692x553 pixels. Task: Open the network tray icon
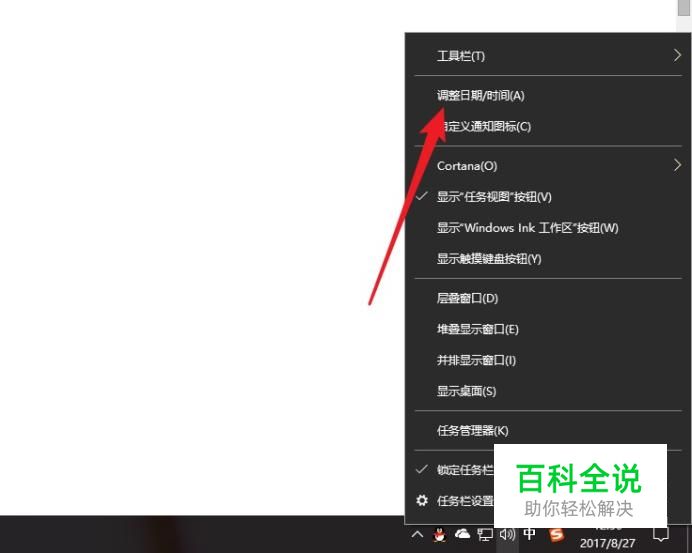(485, 535)
